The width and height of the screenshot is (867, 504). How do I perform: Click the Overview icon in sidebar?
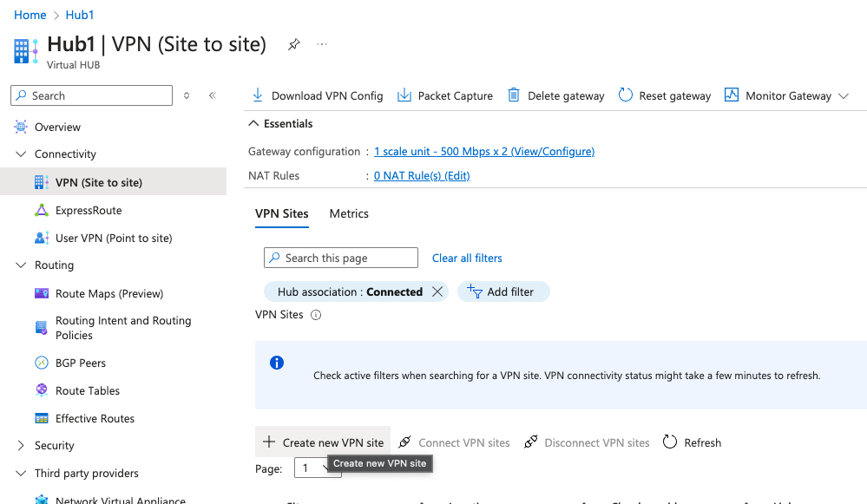pos(21,128)
